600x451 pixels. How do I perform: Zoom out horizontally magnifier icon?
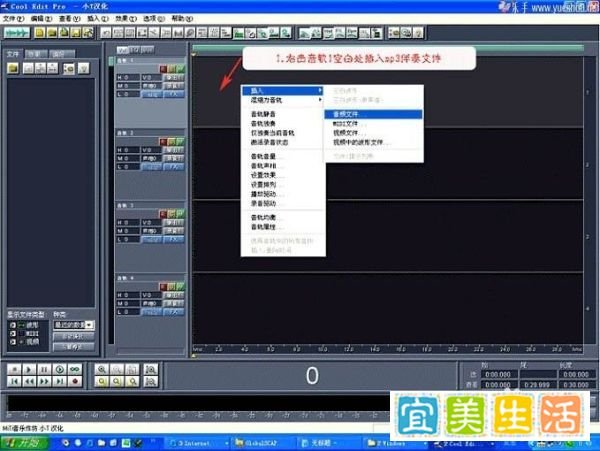(117, 369)
